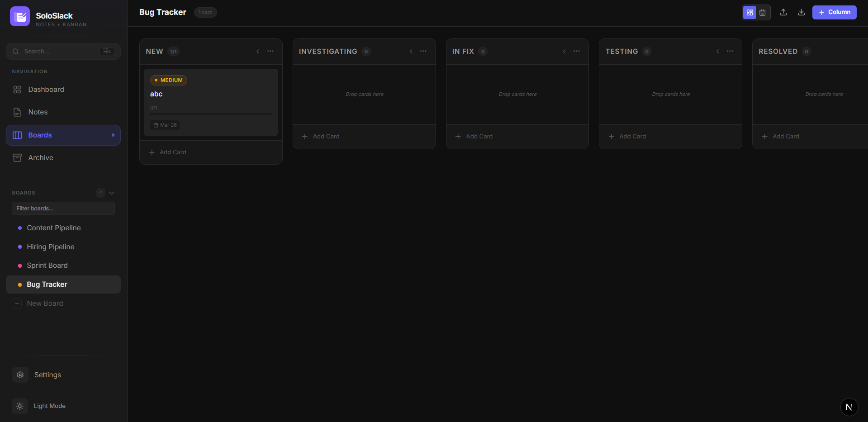Add a new Column
The width and height of the screenshot is (868, 422).
[x=835, y=12]
